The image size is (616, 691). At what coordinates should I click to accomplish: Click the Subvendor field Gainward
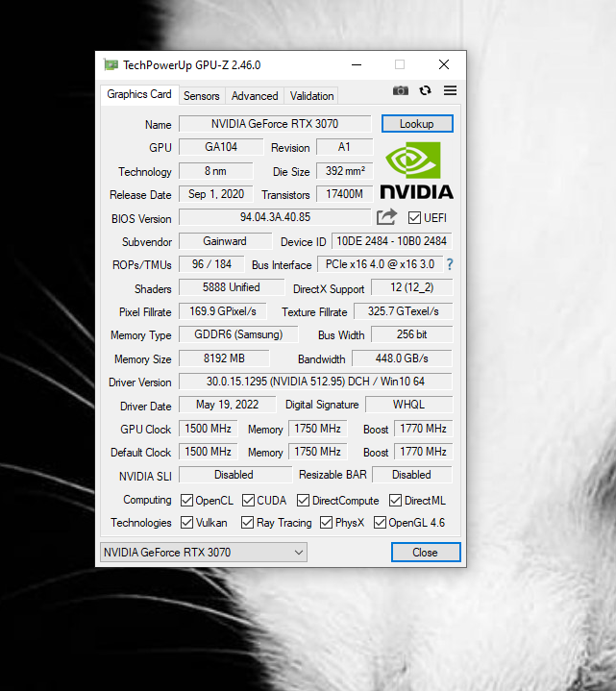(x=225, y=241)
